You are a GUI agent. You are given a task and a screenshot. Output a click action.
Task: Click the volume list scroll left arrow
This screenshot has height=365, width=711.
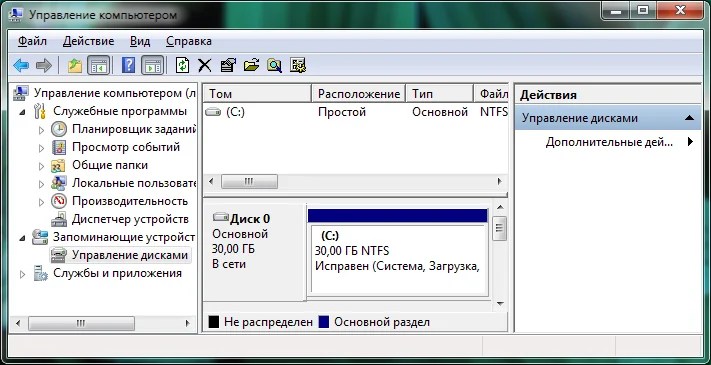[211, 182]
